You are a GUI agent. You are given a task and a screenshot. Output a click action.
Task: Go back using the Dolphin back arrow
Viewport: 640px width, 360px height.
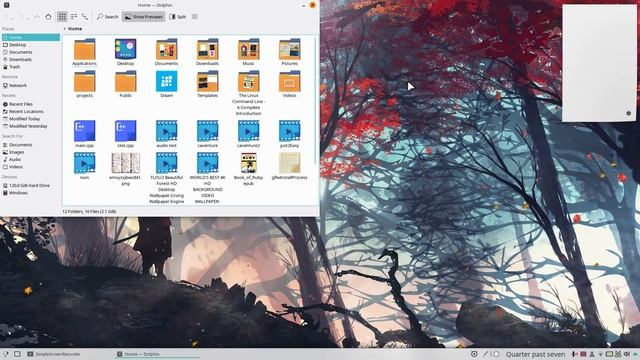click(x=7, y=17)
